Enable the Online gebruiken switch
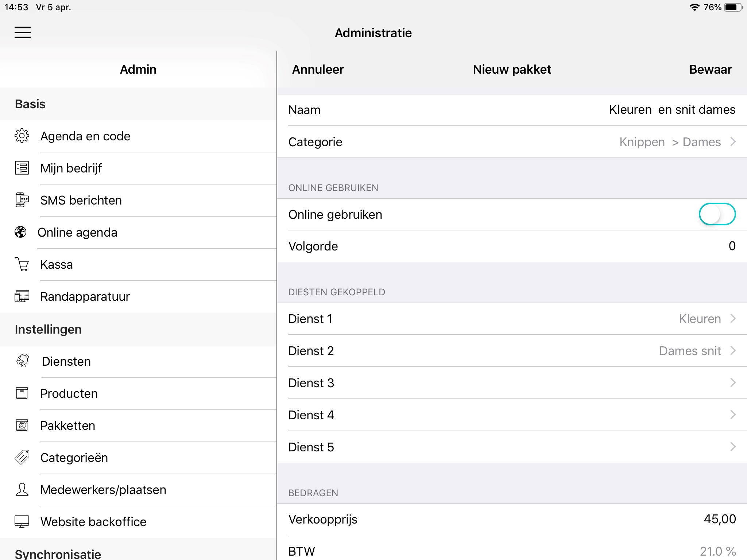Viewport: 747px width, 560px height. tap(717, 214)
